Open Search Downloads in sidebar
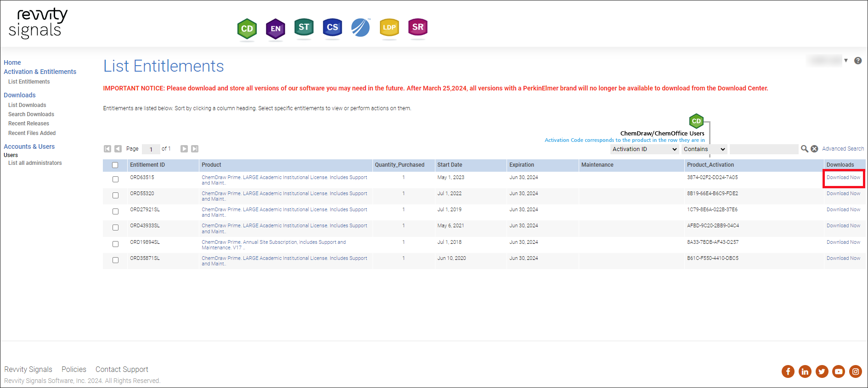The height and width of the screenshot is (388, 868). tap(31, 114)
